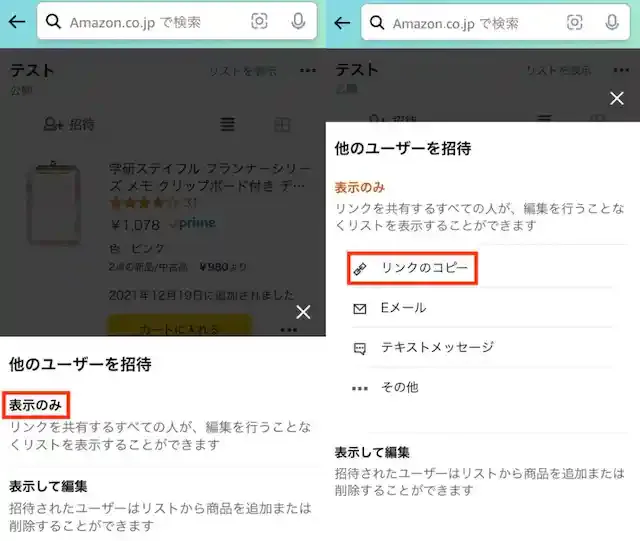Viewport: 640px width, 541px height.
Task: Close the invite sheet in right screen
Action: (x=616, y=98)
